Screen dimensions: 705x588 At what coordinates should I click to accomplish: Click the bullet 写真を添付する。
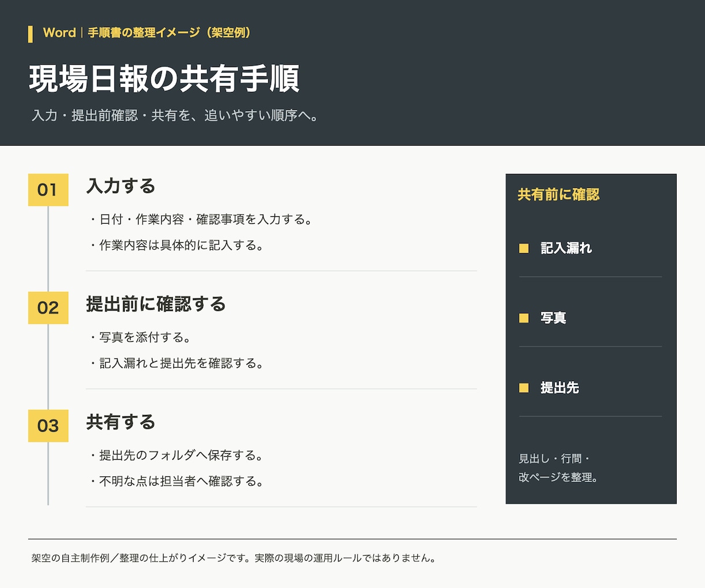(139, 338)
